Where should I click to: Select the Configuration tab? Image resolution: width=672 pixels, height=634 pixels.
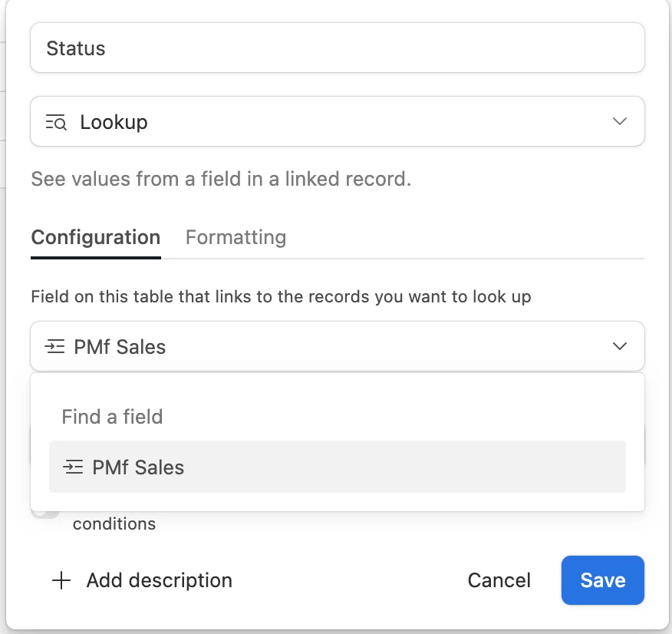(96, 237)
